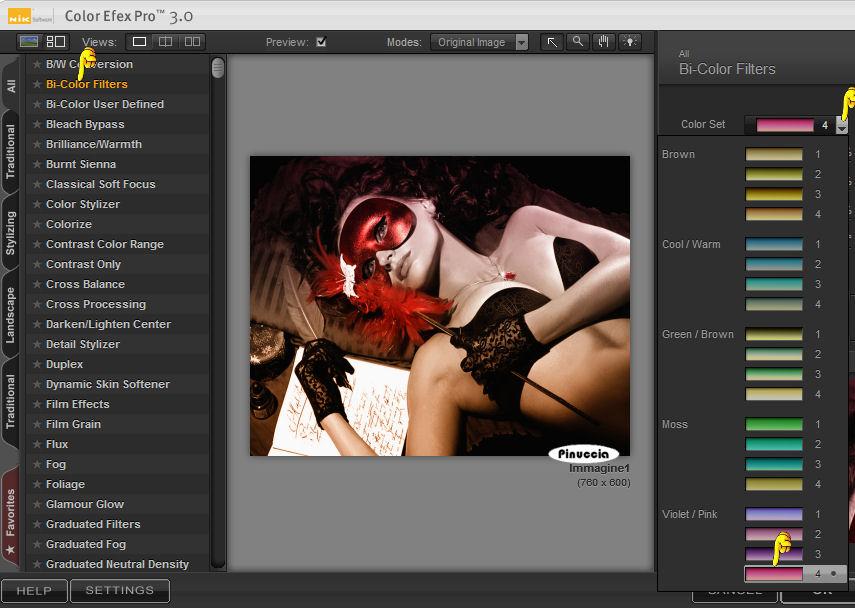Open the Modes dropdown

tap(480, 42)
